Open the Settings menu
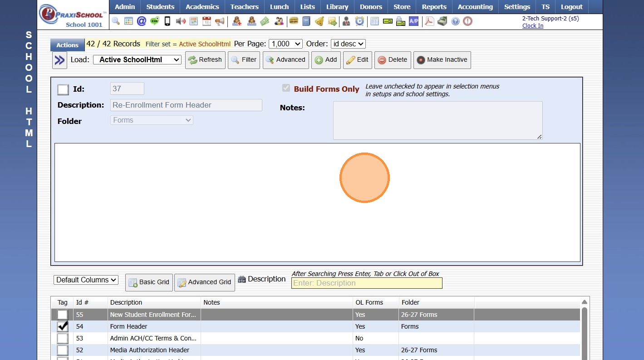Screen dimensions: 644x360 coord(517,7)
